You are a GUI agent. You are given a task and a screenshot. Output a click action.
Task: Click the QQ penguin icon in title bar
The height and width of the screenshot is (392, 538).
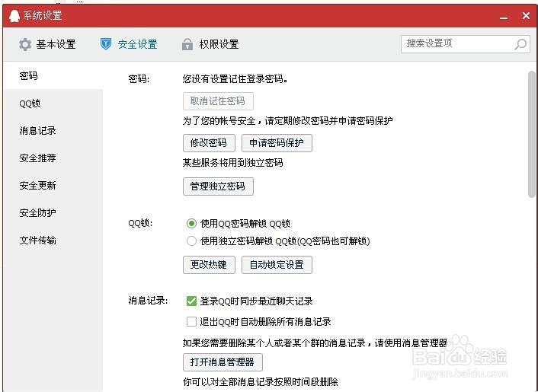[14, 16]
